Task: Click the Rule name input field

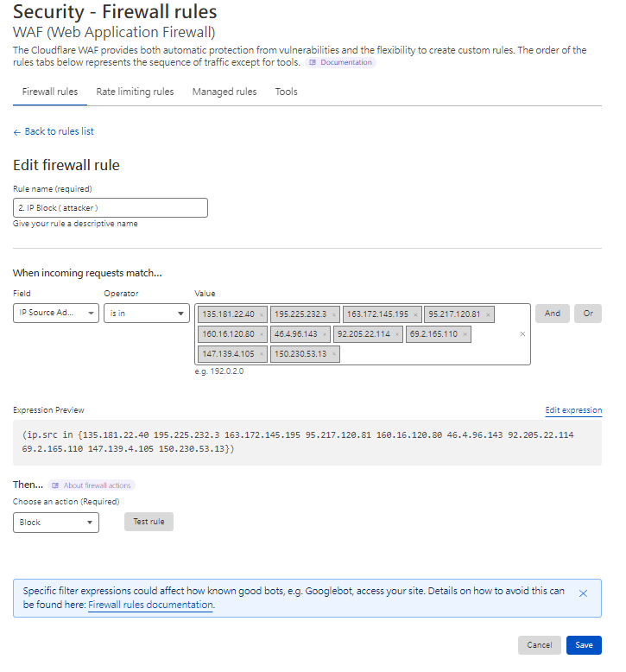Action: 111,207
